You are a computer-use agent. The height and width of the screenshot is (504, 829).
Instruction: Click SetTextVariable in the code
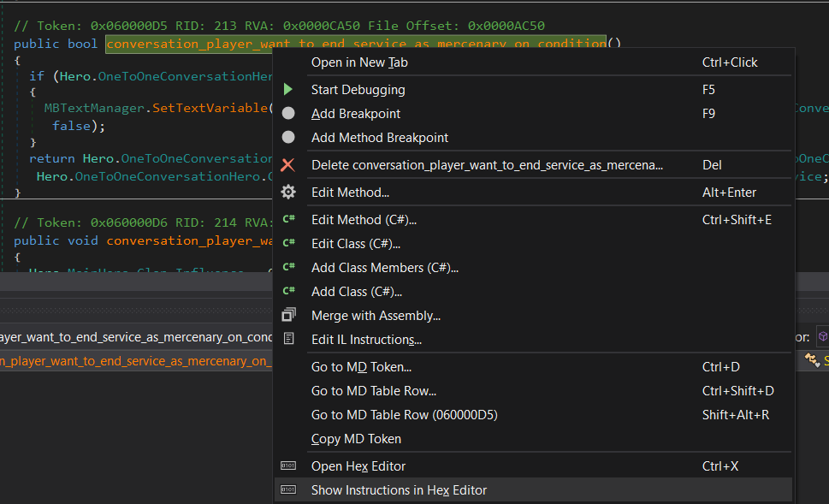tap(210, 108)
